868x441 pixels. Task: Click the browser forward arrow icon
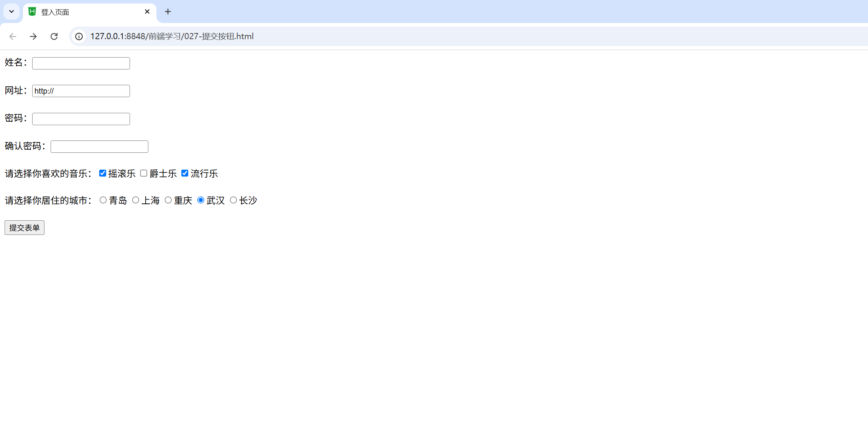point(33,36)
